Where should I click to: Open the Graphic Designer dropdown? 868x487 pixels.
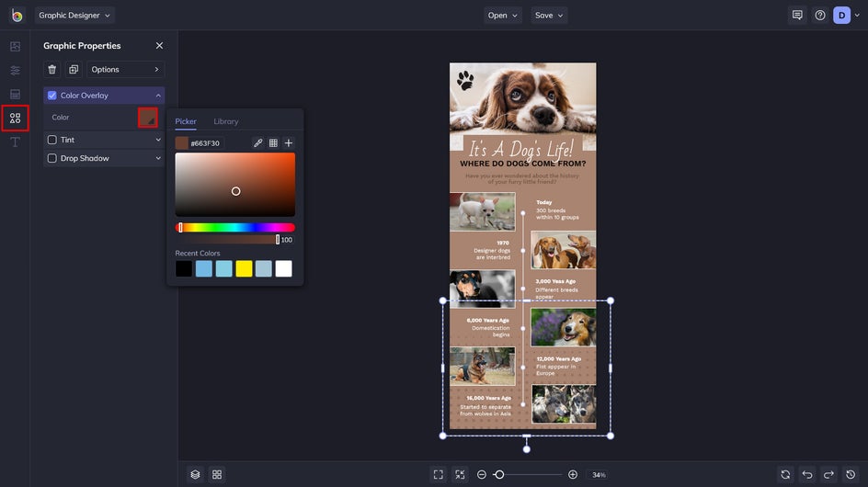point(75,15)
